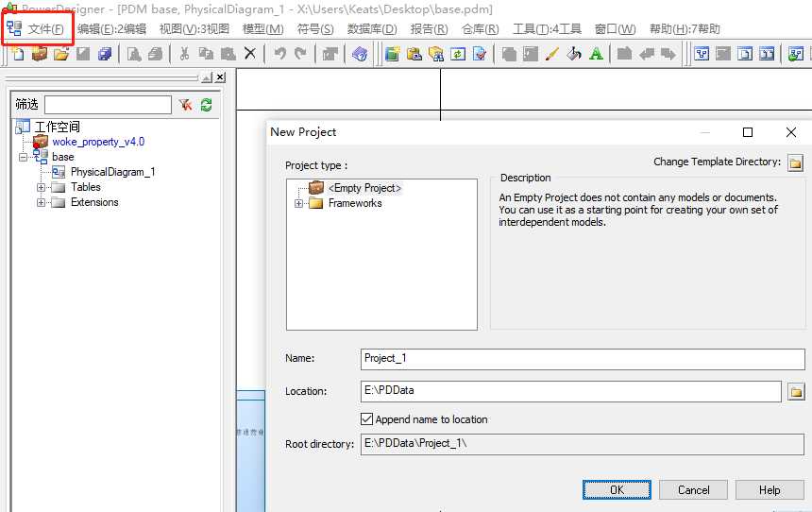Click the Save toolbar icon

pos(83,54)
